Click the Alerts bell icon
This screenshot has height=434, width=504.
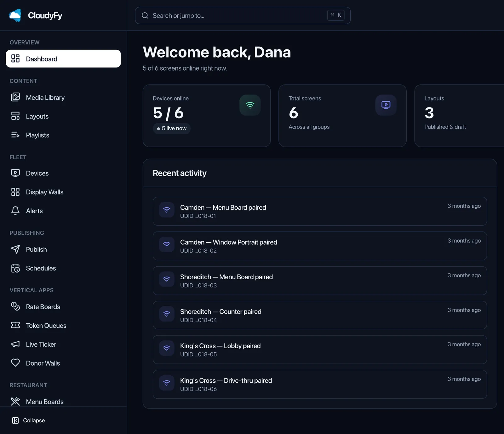coord(15,211)
